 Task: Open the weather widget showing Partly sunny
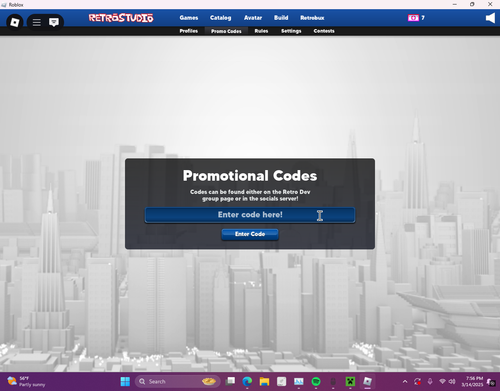26,381
